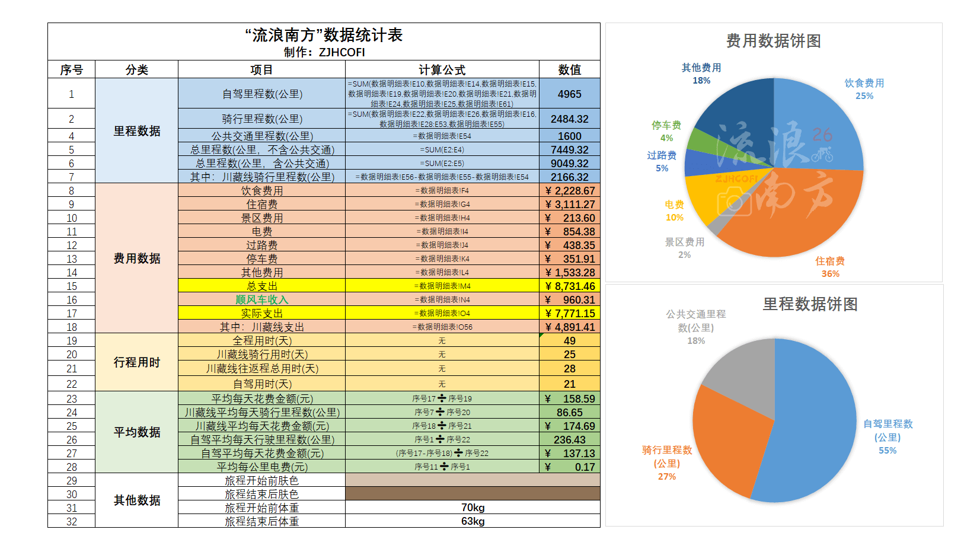Click the 平均数据 category cell
The image size is (980, 555).
pos(137,432)
